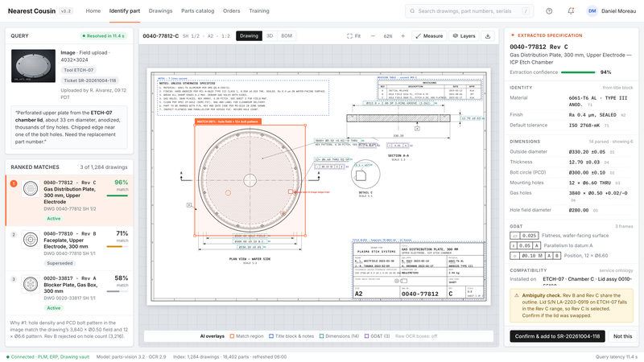This screenshot has width=644, height=362.
Task: Go to Home
Action: coord(93,11)
